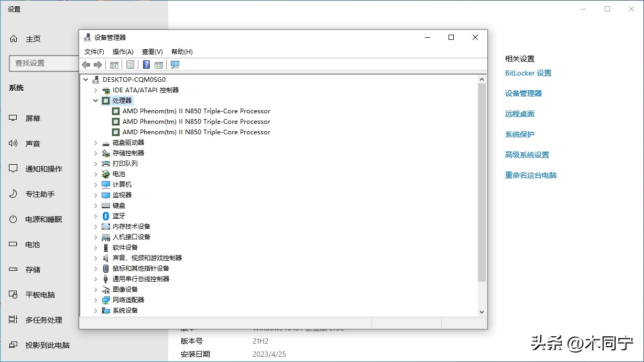
Task: Click the Forward navigation arrow in Device Manager
Action: pyautogui.click(x=97, y=64)
